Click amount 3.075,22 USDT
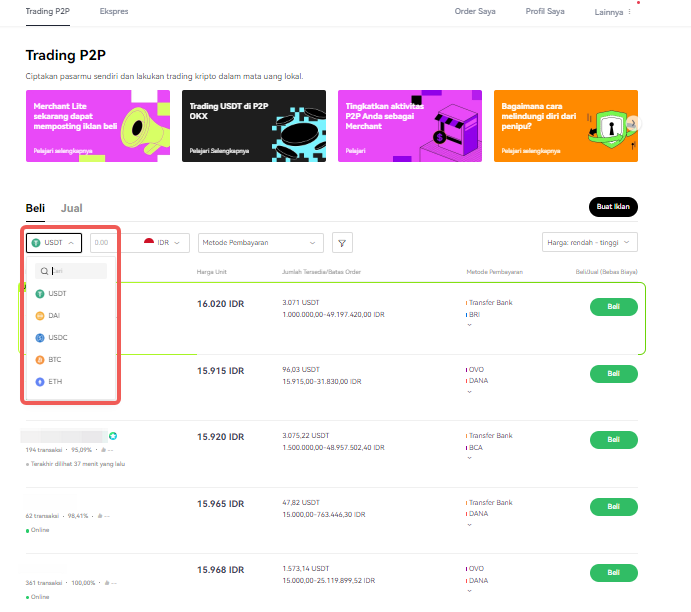The image size is (691, 612). [306, 436]
